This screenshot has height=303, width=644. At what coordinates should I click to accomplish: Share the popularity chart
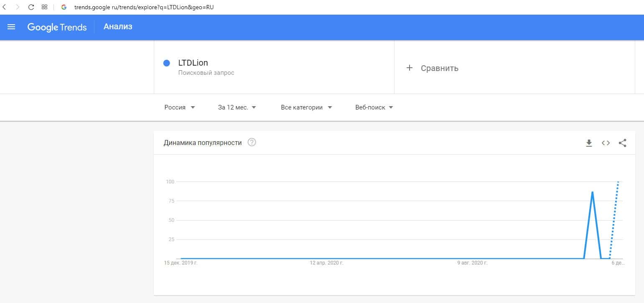pos(622,143)
